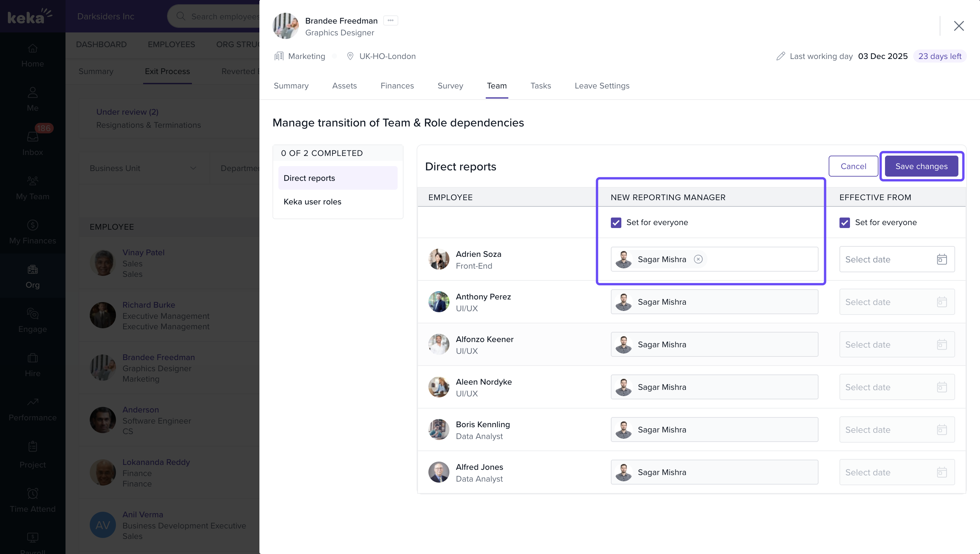Open the Leave Settings tab

click(x=602, y=86)
